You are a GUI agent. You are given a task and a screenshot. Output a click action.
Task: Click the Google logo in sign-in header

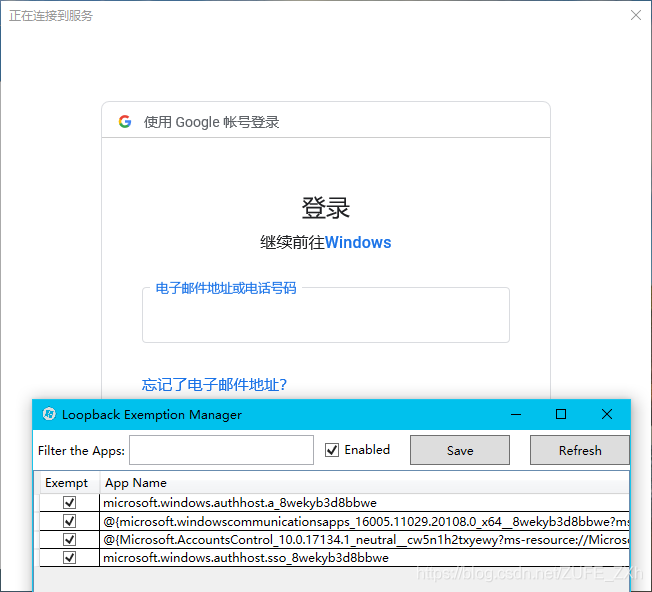pos(125,121)
